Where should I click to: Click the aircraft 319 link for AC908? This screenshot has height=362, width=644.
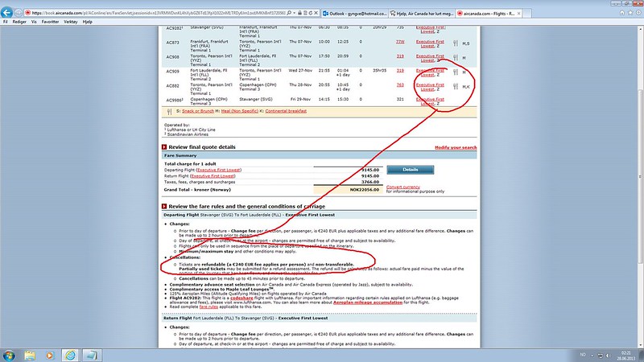pyautogui.click(x=400, y=56)
